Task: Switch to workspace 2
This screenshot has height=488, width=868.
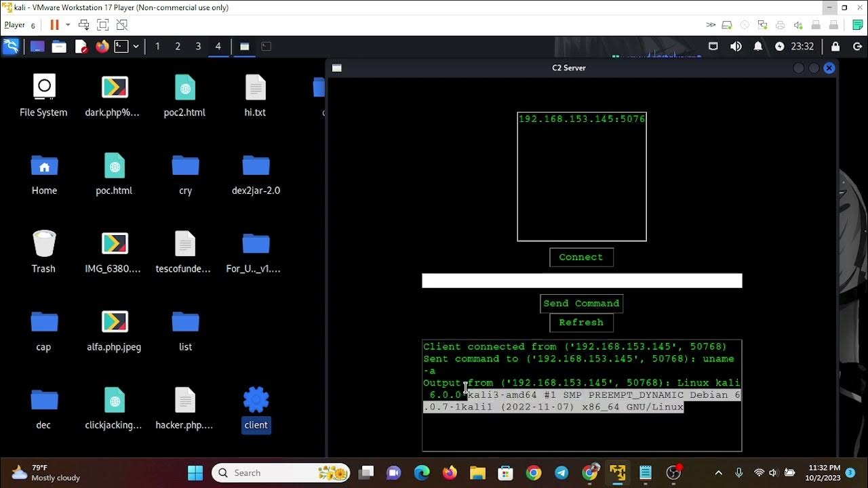Action: pyautogui.click(x=178, y=47)
